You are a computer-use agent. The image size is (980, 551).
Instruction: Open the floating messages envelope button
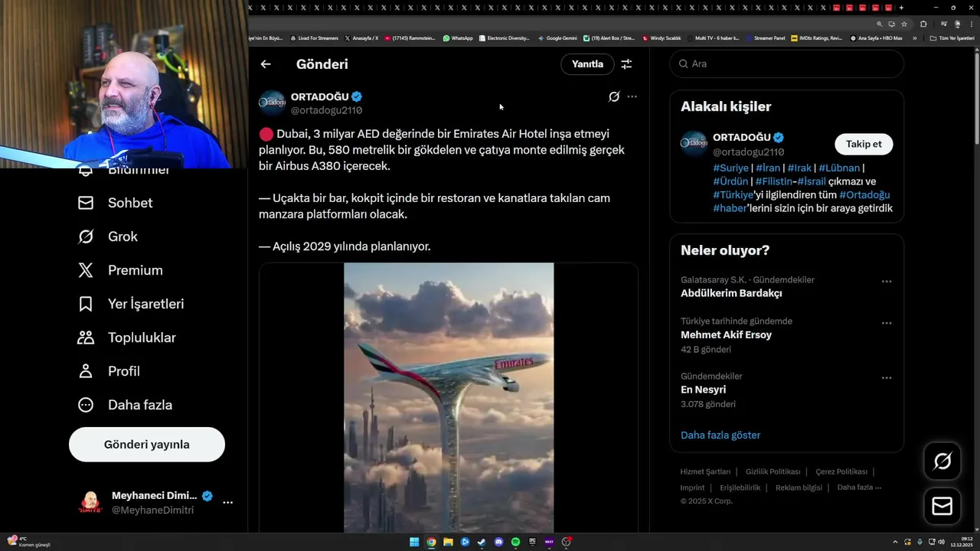[942, 507]
